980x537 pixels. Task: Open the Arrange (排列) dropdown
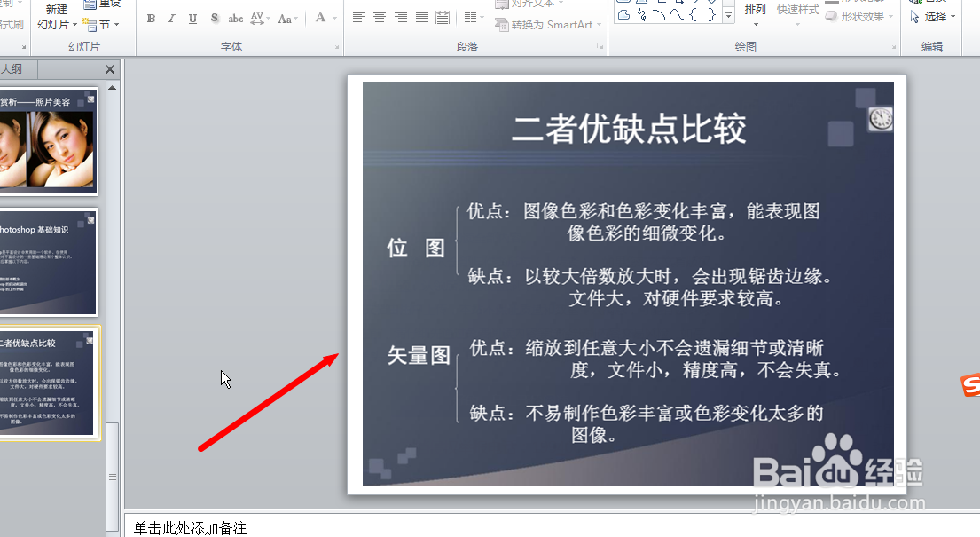pyautogui.click(x=755, y=14)
